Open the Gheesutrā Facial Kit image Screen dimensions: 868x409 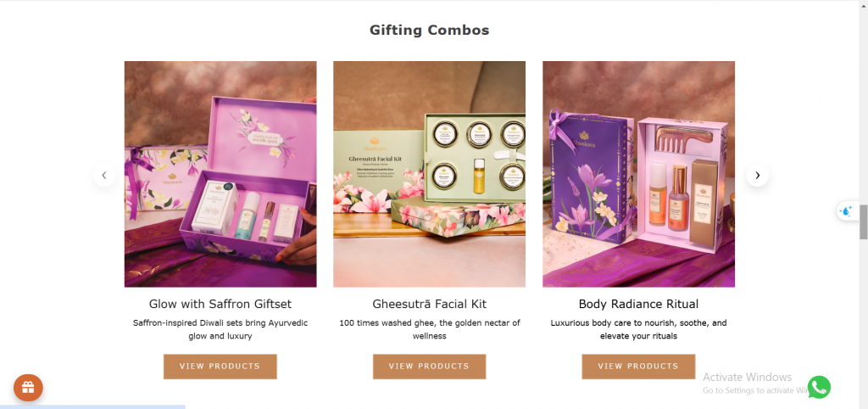429,174
